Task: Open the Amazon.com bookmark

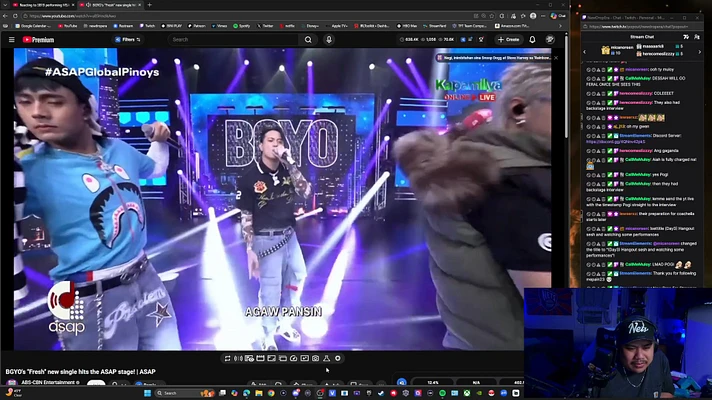Action: [512, 26]
